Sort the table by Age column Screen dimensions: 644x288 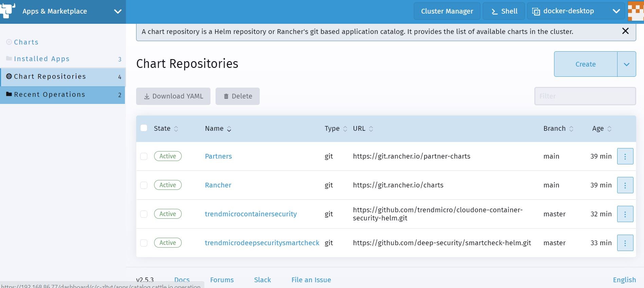tap(602, 129)
